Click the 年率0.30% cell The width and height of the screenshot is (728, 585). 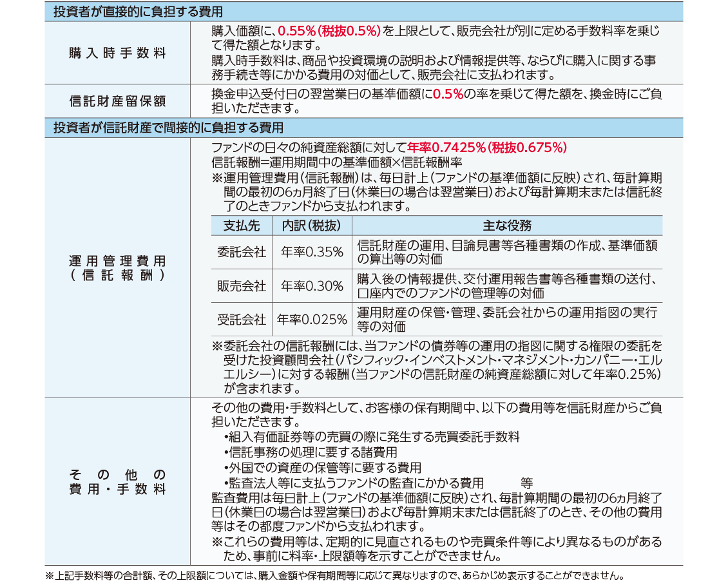[x=312, y=286]
